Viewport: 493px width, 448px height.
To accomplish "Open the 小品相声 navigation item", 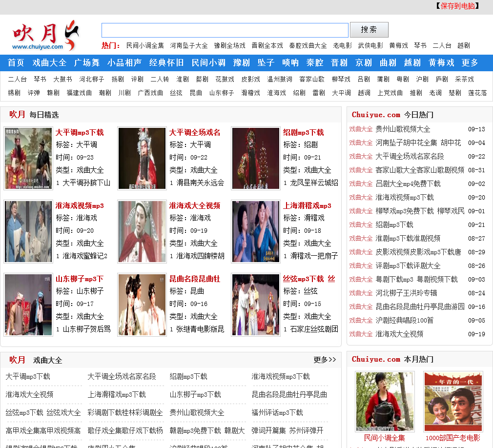I will click(124, 63).
